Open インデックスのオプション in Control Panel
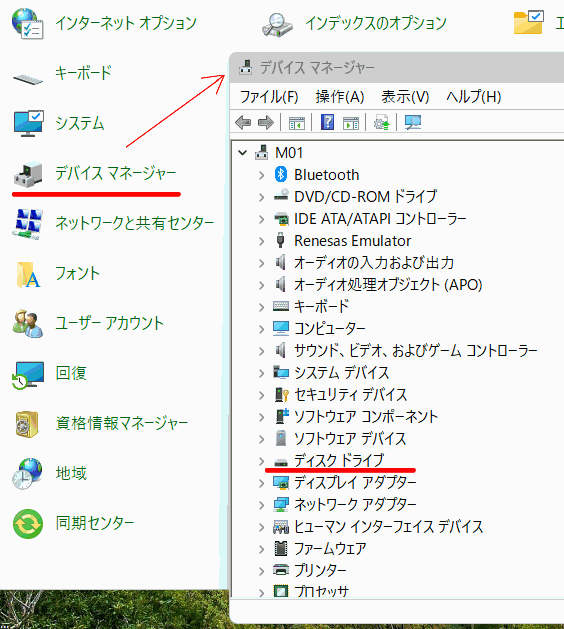The width and height of the screenshot is (564, 629). [375, 23]
